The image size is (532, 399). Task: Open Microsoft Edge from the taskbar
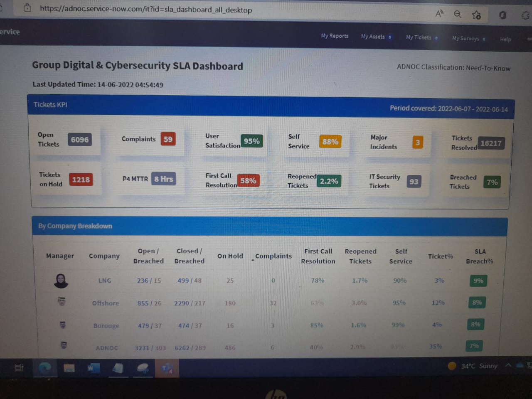[x=45, y=368]
